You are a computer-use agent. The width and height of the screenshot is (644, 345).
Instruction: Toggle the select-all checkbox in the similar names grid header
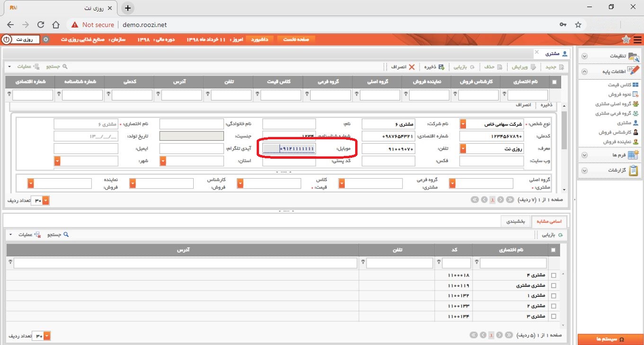pos(554,250)
